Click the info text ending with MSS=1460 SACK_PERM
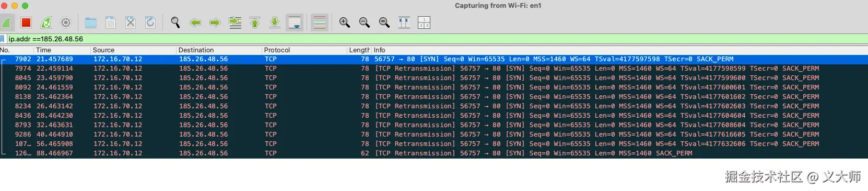Screen dimensions: 868x191 (x=534, y=153)
